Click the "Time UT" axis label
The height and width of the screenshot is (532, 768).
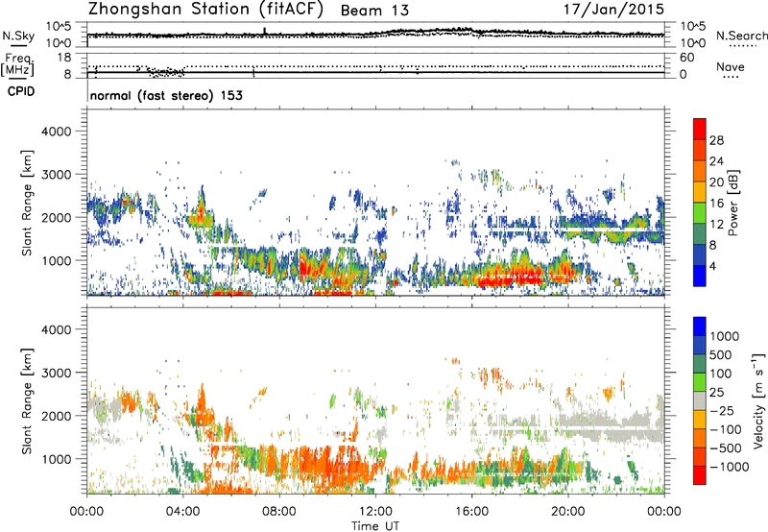pyautogui.click(x=375, y=526)
